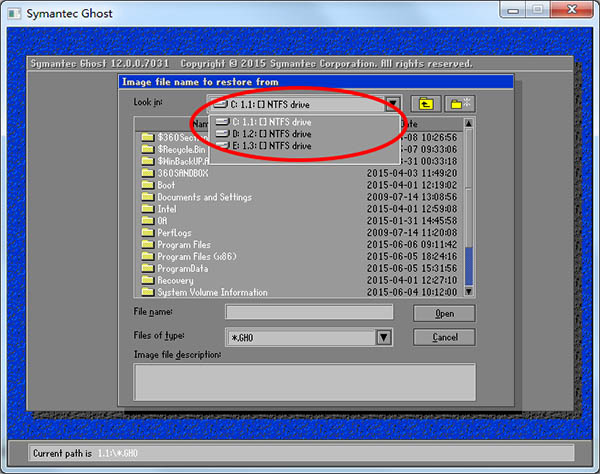Click the Image file description box
This screenshot has height=474, width=600.
(305, 382)
